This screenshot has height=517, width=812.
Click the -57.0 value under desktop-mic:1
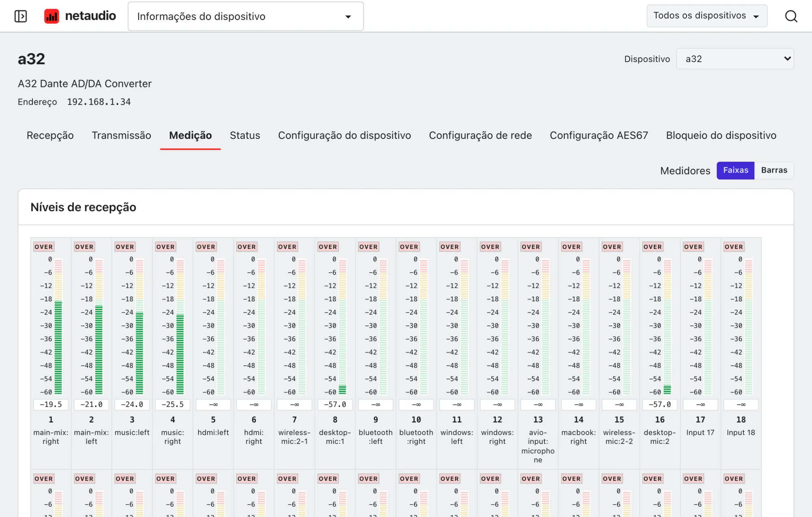tap(335, 405)
